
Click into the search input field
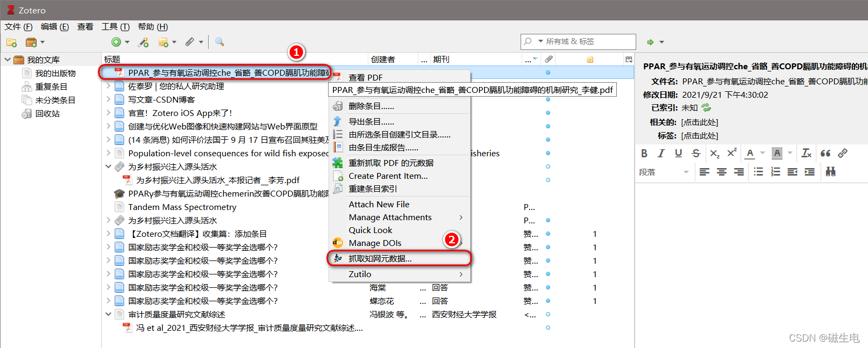[589, 41]
